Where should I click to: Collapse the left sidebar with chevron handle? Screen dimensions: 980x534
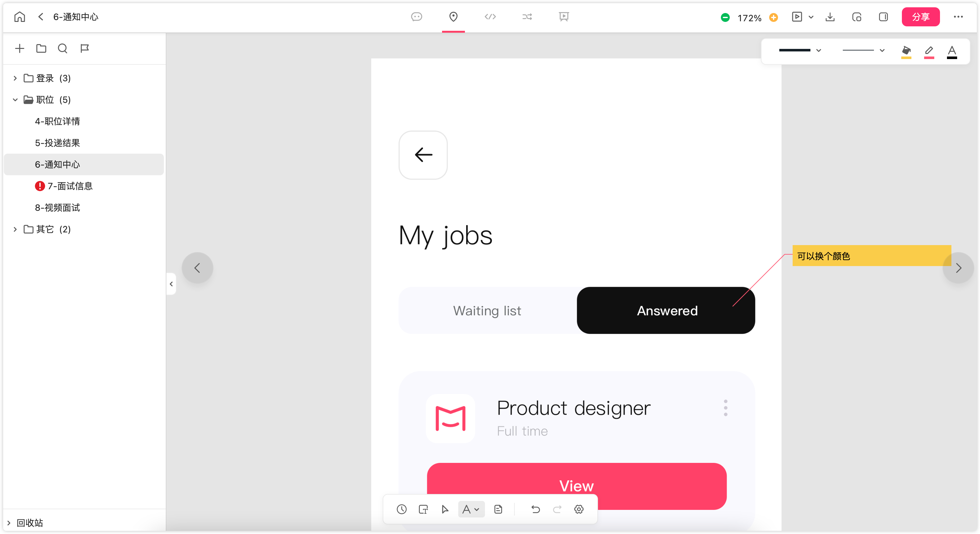(171, 284)
